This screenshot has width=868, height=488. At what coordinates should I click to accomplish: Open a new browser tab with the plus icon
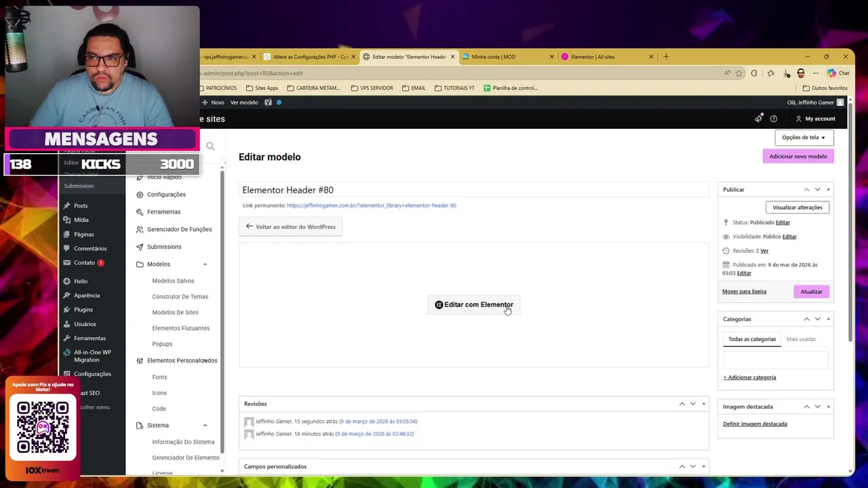tap(666, 57)
